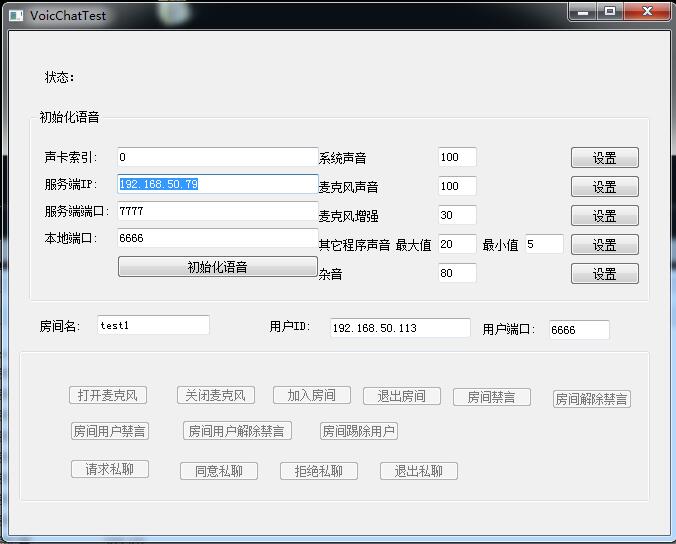
Task: Click the 房间踢除用户 button
Action: click(x=359, y=431)
